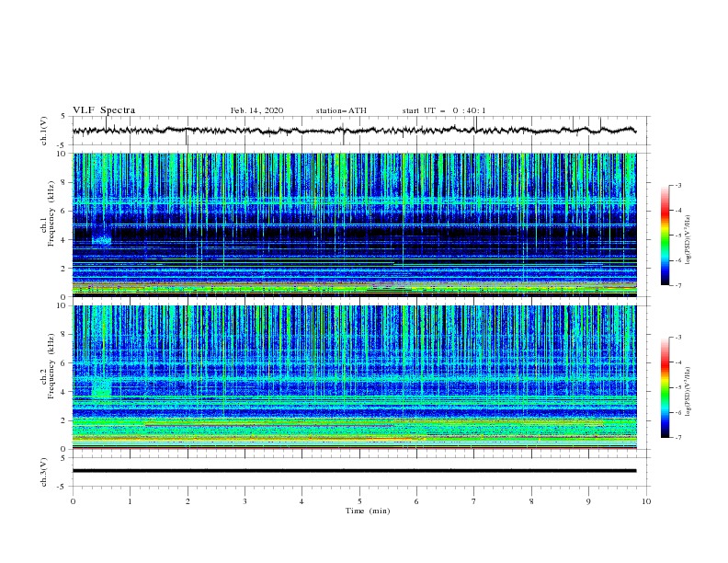Screen dimensions: 728x563
Task: Click time axis tick label "6"
Action: coord(416,501)
